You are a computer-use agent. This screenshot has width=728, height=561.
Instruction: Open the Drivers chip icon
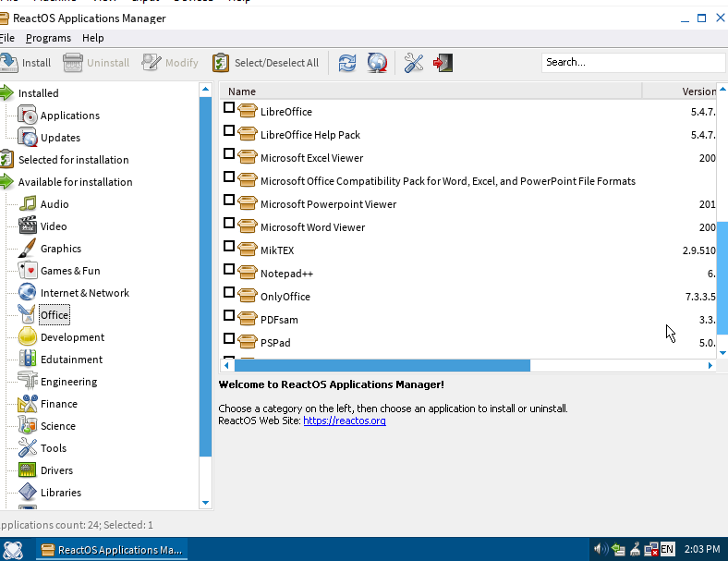tap(28, 470)
